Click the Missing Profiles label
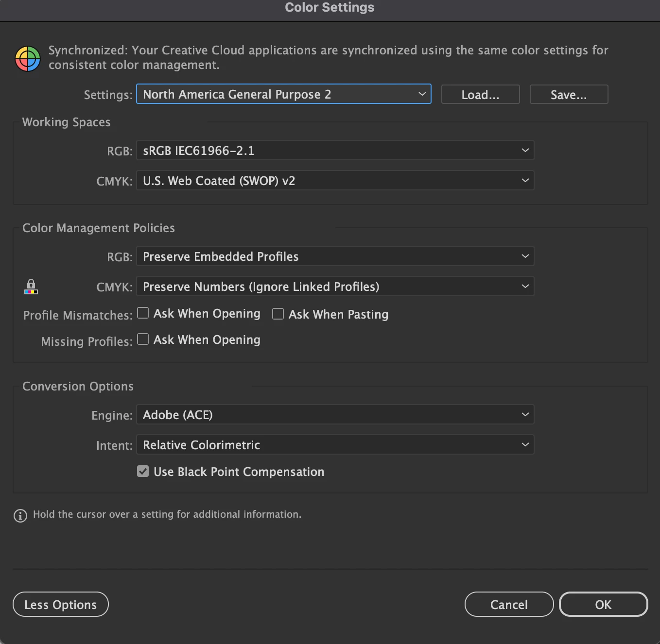Screen dimensions: 660x644 87,341
